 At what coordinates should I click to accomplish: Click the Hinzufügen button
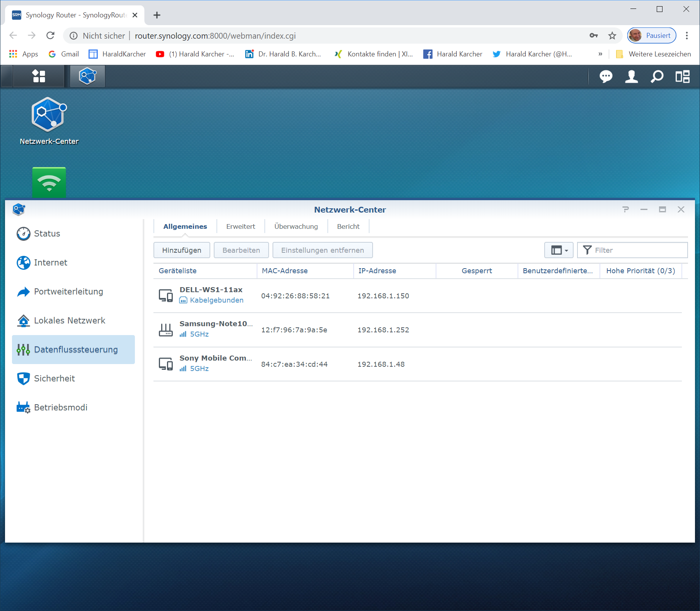click(182, 250)
